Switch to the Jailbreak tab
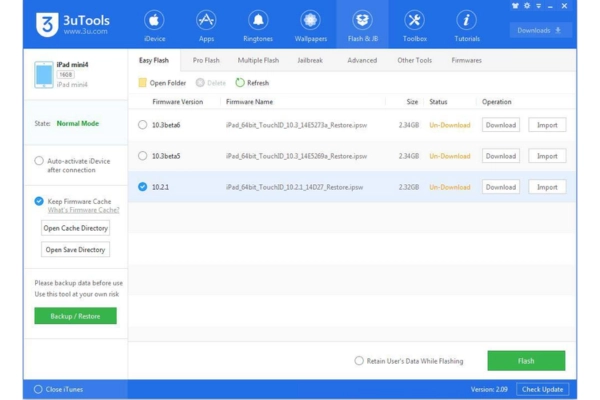The height and width of the screenshot is (400, 600). tap(309, 60)
